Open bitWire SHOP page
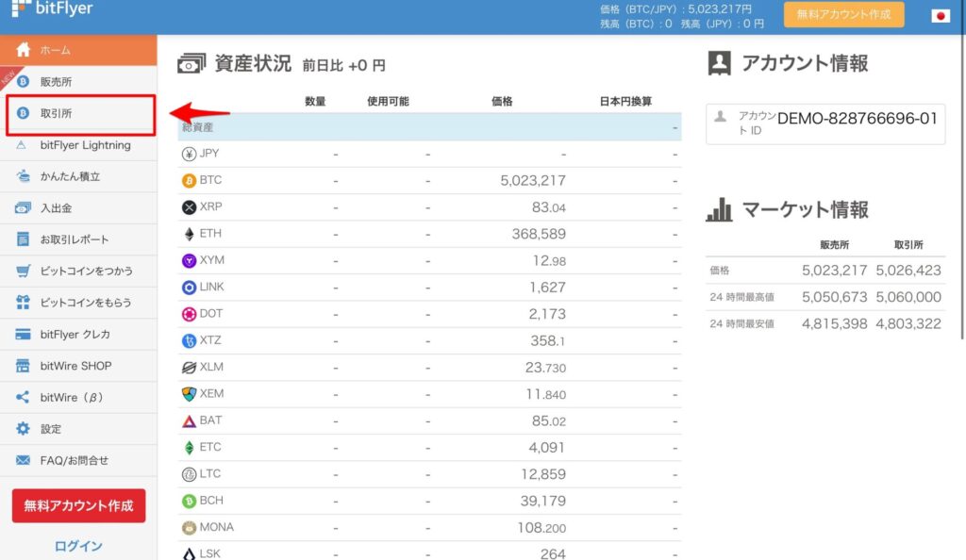Viewport: 966px width, 560px height. pyautogui.click(x=78, y=366)
